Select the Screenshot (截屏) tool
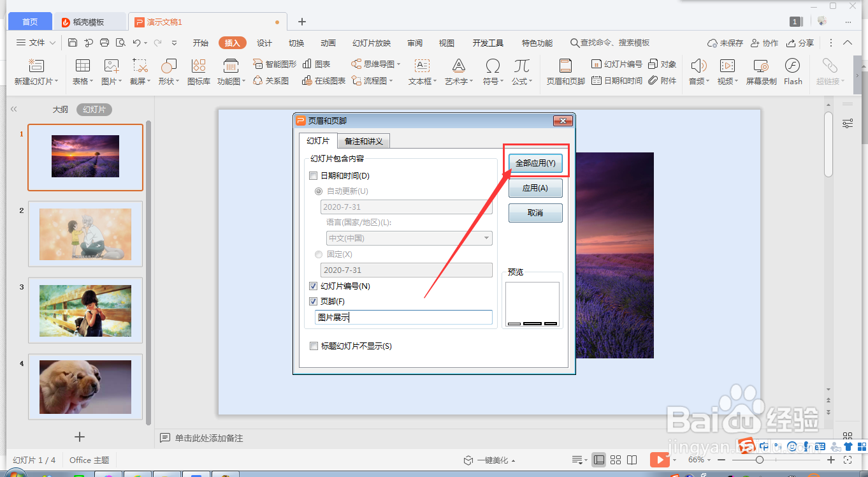Screen dimensions: 868x477 pyautogui.click(x=140, y=66)
